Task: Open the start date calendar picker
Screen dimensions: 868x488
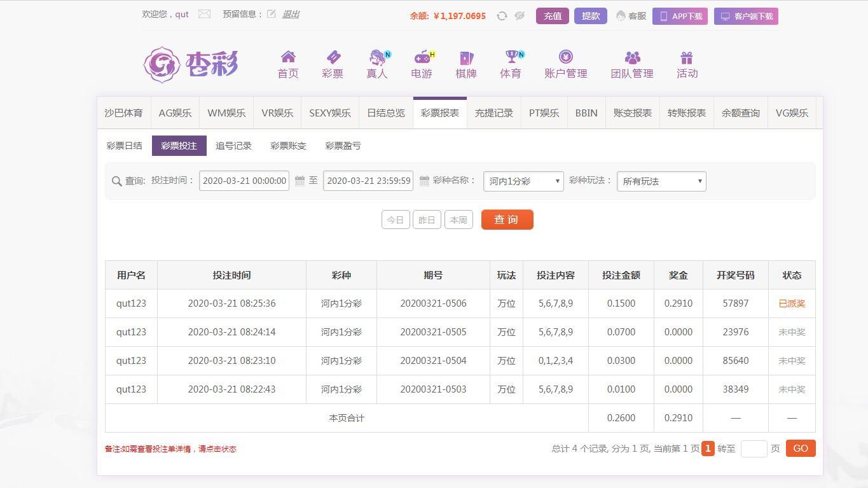Action: point(300,181)
